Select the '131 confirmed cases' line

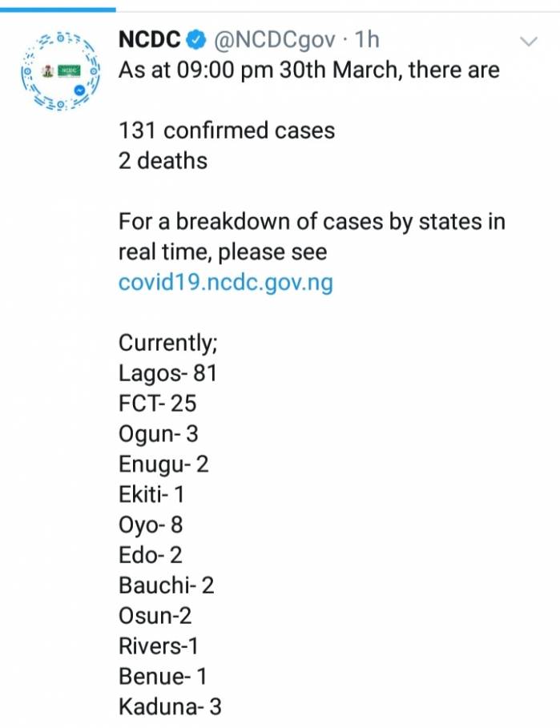point(227,131)
